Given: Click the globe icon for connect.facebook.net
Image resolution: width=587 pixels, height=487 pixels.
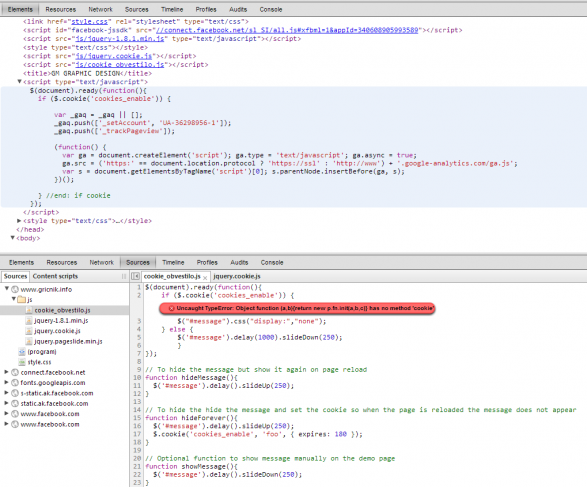Looking at the screenshot, I should pos(15,372).
